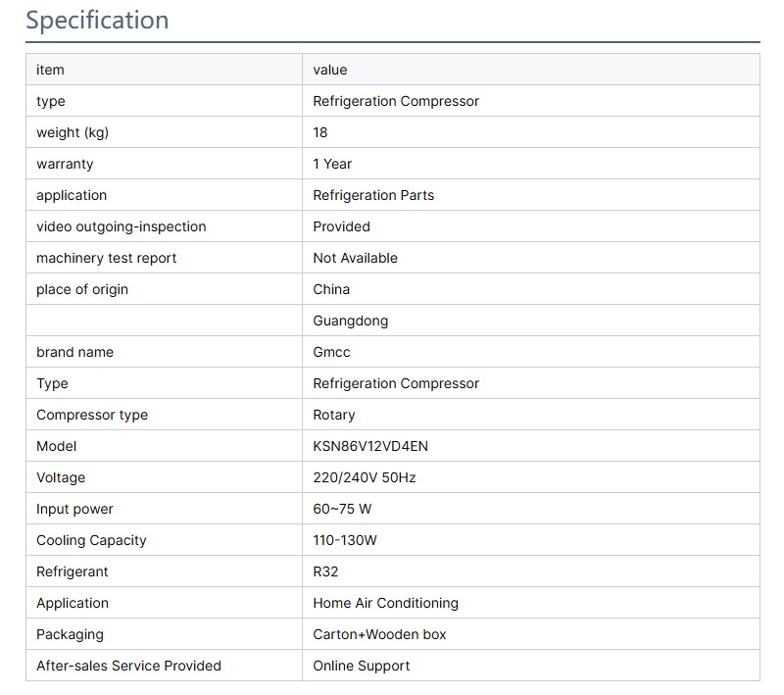Click the Refrigeration Parts application value
The height and width of the screenshot is (695, 784).
[373, 195]
